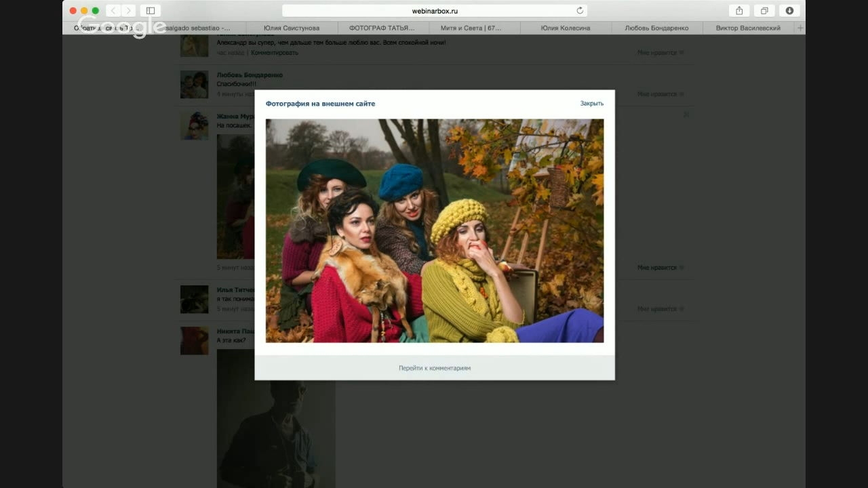The height and width of the screenshot is (488, 868).
Task: Switch to the 'Юлия Свистунова' tab
Action: click(x=292, y=28)
